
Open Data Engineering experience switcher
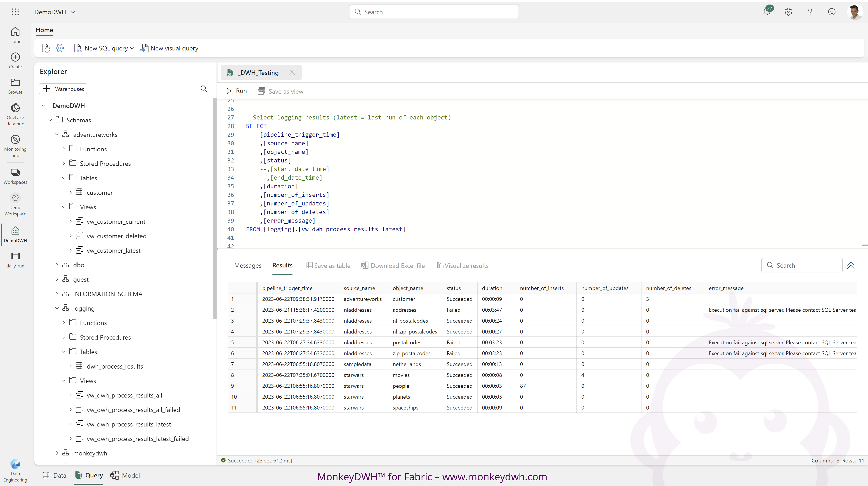tap(15, 470)
